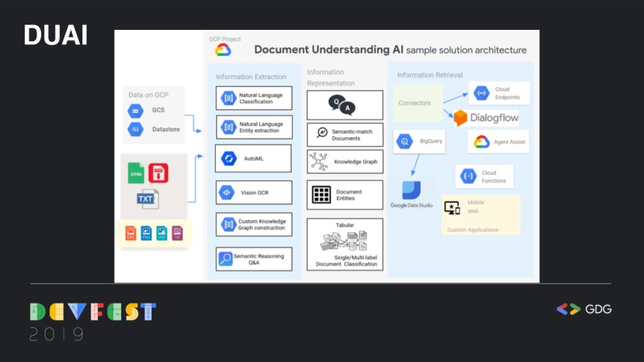Click the Semantic-match Documents search icon
This screenshot has height=362, width=644.
[322, 133]
